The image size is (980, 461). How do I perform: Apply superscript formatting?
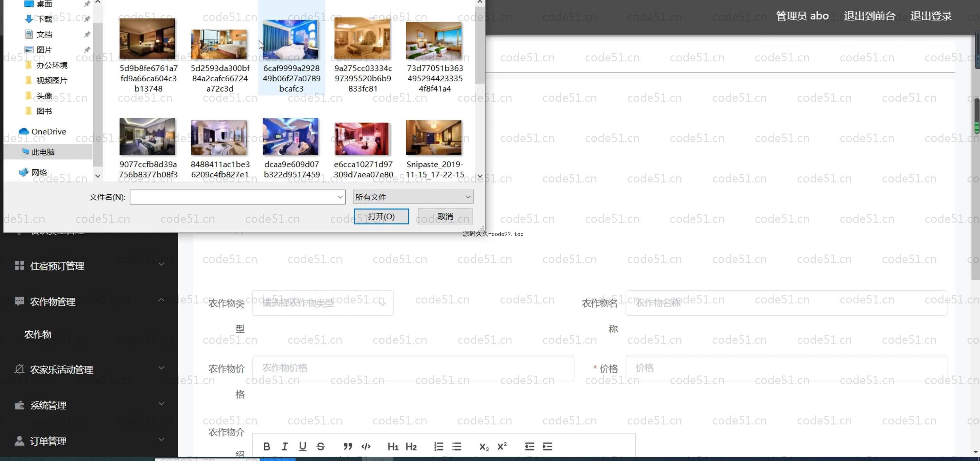(502, 446)
